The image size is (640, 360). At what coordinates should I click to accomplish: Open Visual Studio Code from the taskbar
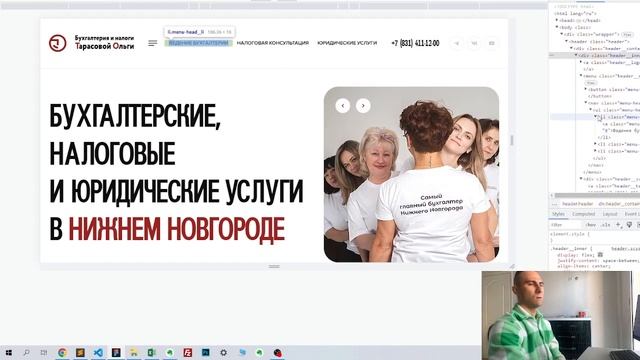pyautogui.click(x=98, y=353)
